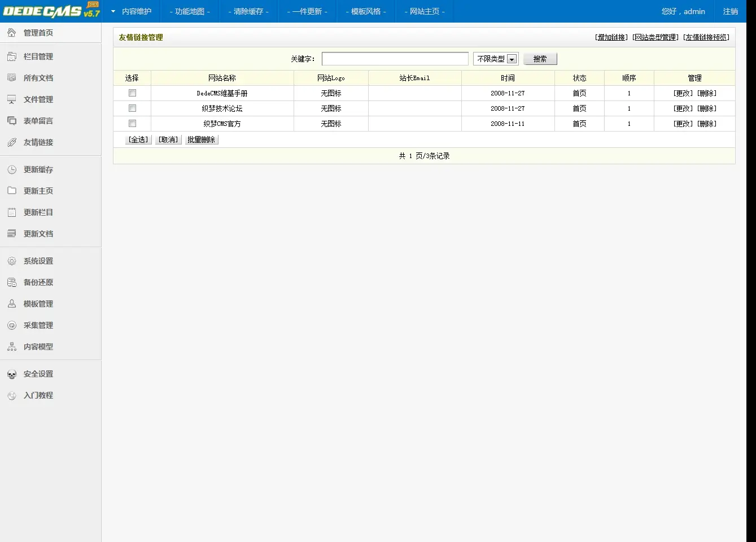Click the 安全设置 skull icon
The height and width of the screenshot is (542, 756).
pos(11,374)
